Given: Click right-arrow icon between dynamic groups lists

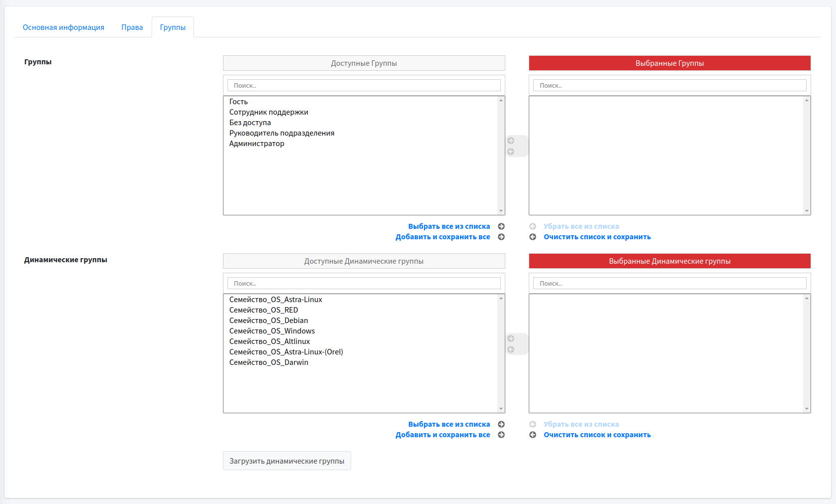Looking at the screenshot, I should coord(511,338).
